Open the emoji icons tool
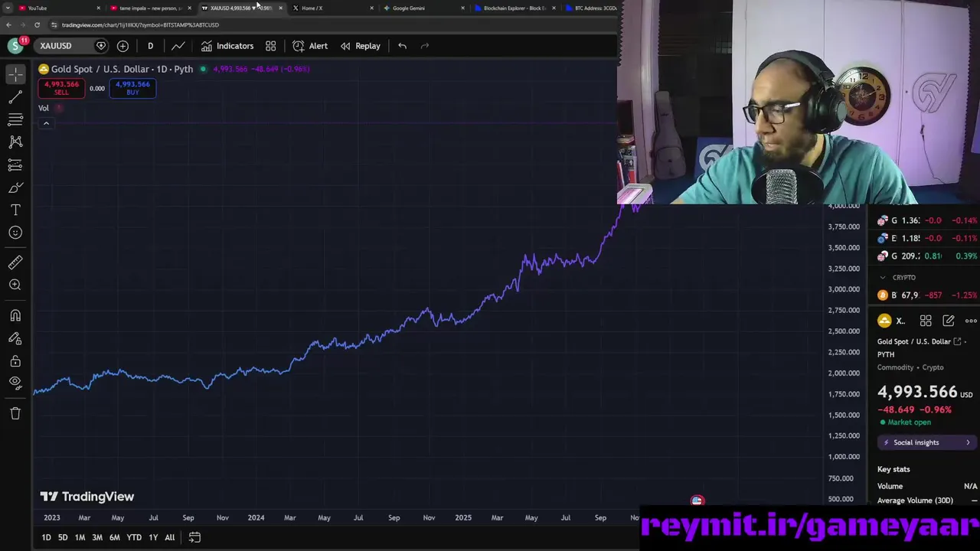This screenshot has width=980, height=551. pos(15,233)
